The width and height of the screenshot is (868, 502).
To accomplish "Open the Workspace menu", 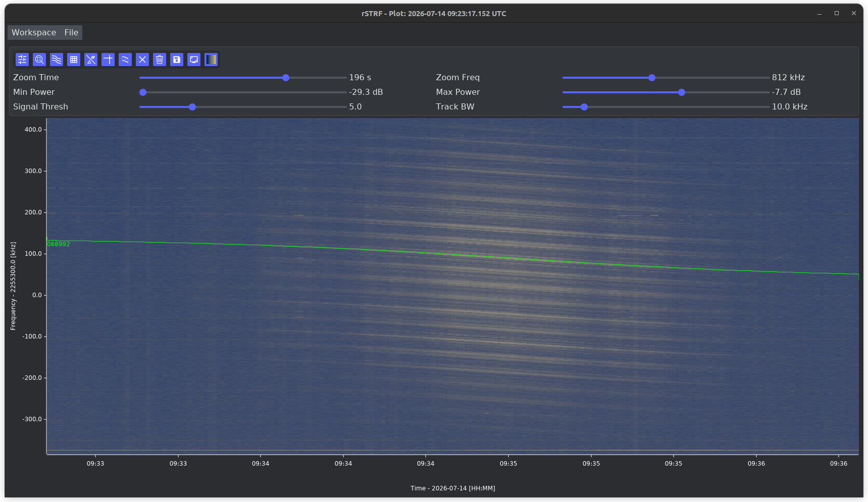I will (34, 32).
